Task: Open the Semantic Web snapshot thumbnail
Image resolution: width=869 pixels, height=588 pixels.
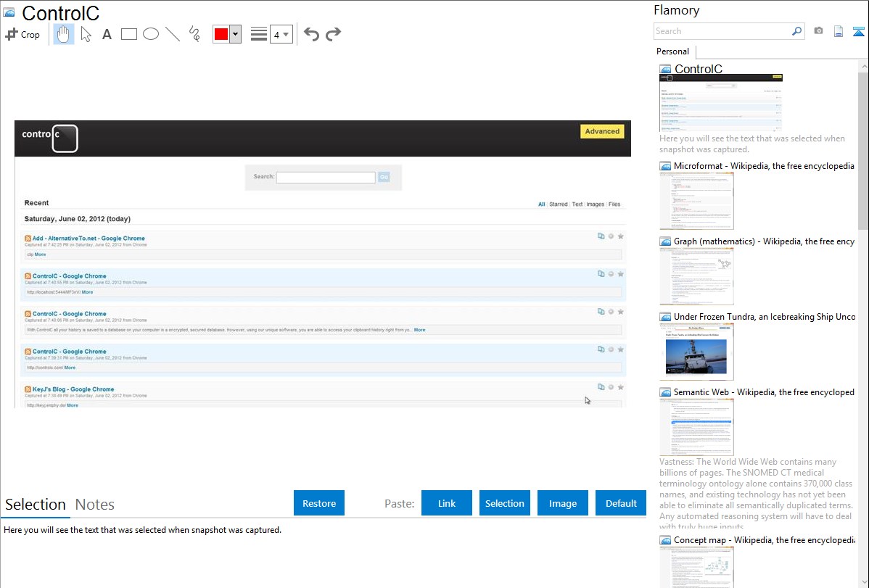Action: pyautogui.click(x=696, y=426)
